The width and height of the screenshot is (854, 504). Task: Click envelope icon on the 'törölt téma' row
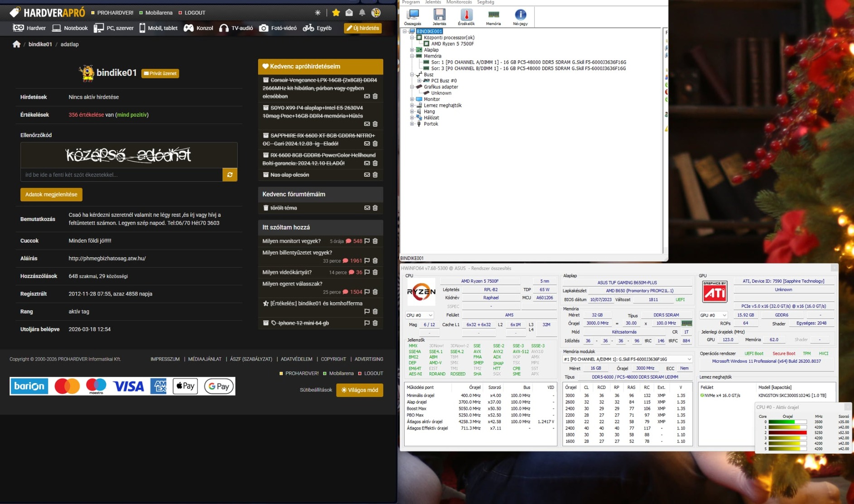click(x=367, y=208)
